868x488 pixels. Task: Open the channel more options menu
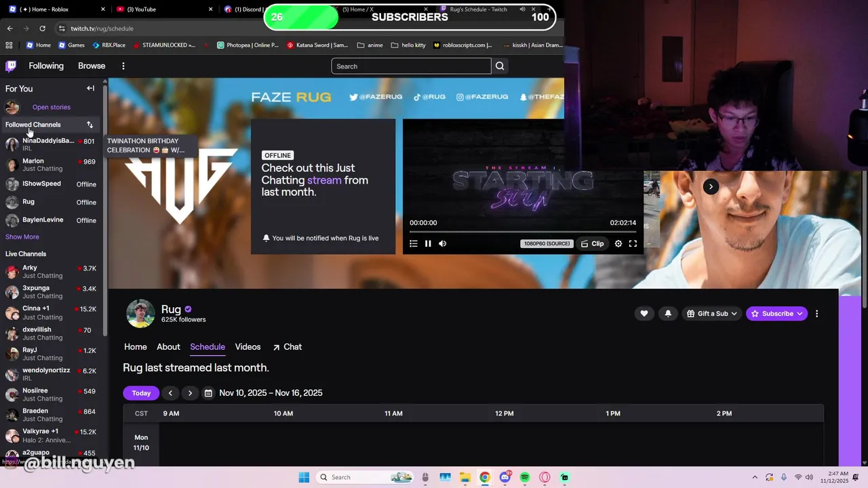(817, 314)
